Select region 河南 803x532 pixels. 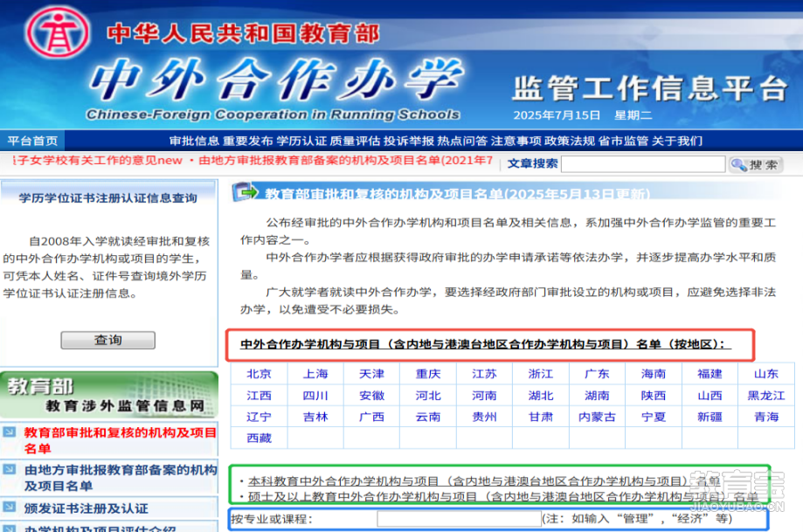click(x=484, y=396)
